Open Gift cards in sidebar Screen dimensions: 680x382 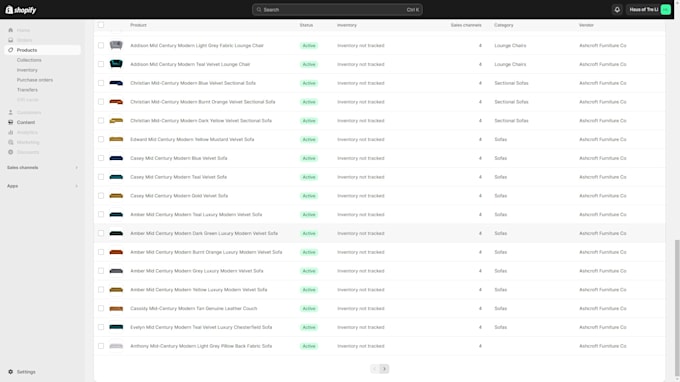point(28,100)
